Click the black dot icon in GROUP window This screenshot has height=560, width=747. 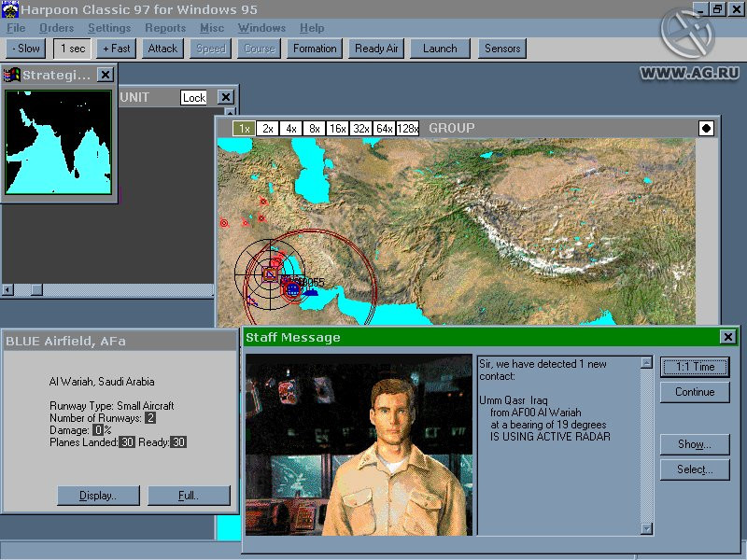click(706, 128)
